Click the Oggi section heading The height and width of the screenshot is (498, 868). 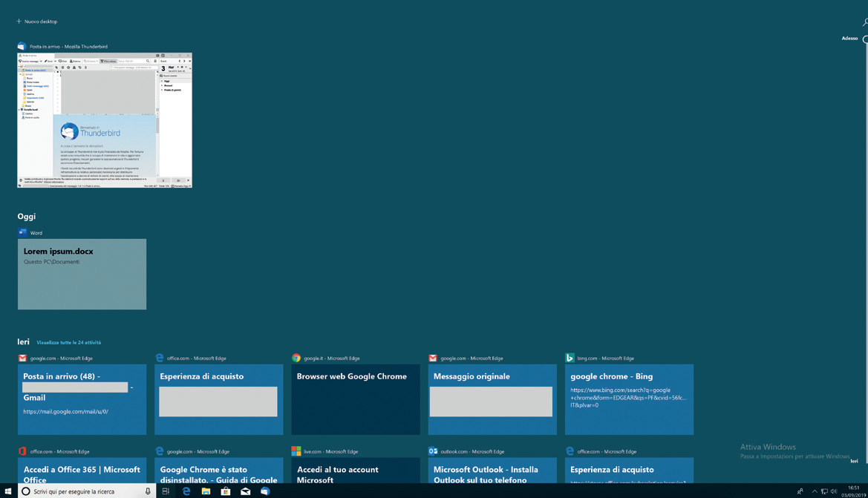tap(27, 217)
